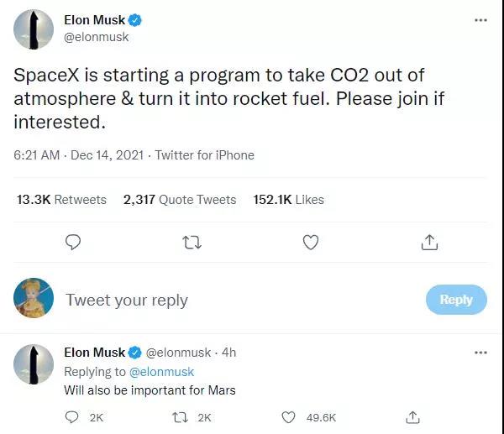Retweet the main SpaceX CO2 tweet
This screenshot has width=504, height=434.
point(192,243)
